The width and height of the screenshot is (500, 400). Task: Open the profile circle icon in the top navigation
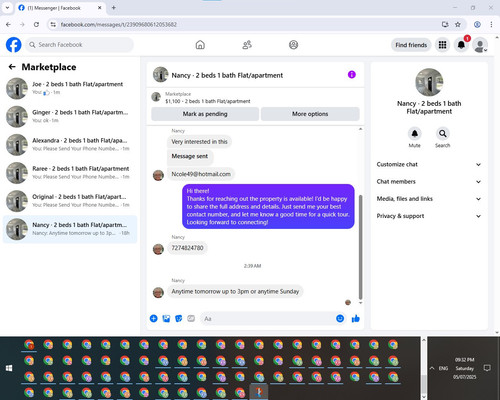(293, 45)
